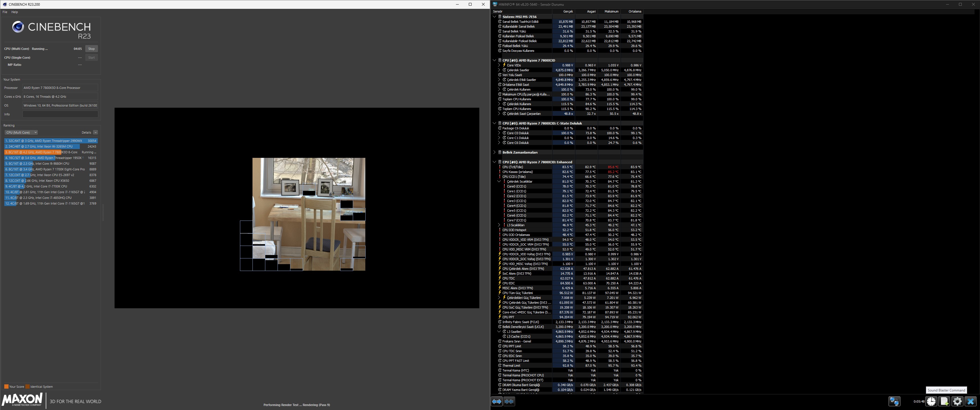Click the lightning icon of CPU EDC
980x410 pixels.
pos(500,283)
